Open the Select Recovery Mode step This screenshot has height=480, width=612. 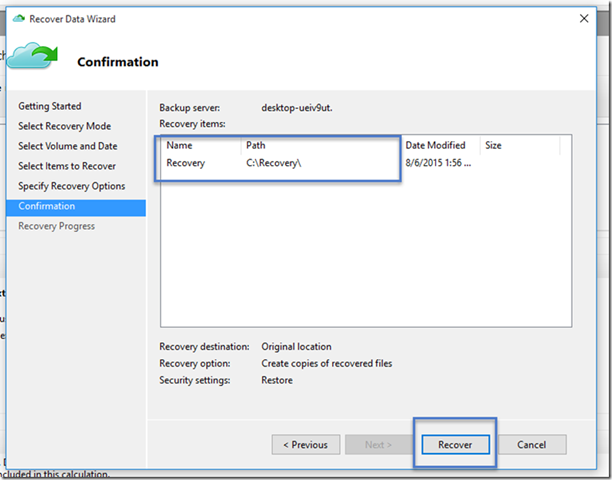(64, 126)
